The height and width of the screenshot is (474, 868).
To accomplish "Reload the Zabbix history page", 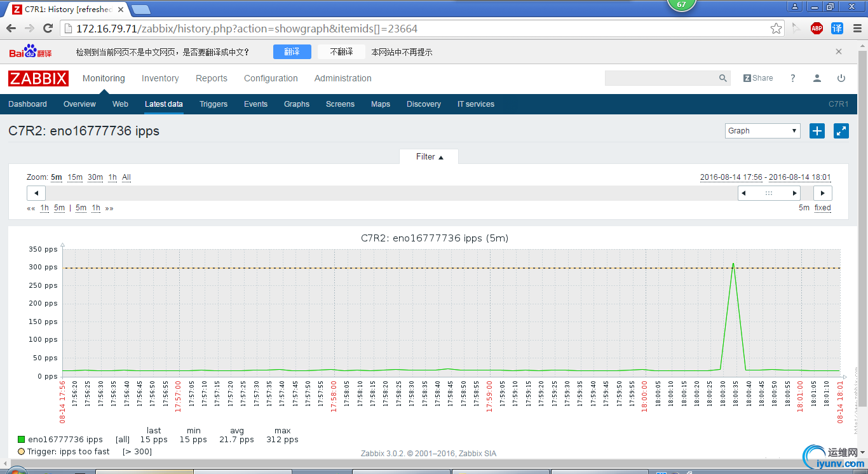I will click(x=48, y=29).
